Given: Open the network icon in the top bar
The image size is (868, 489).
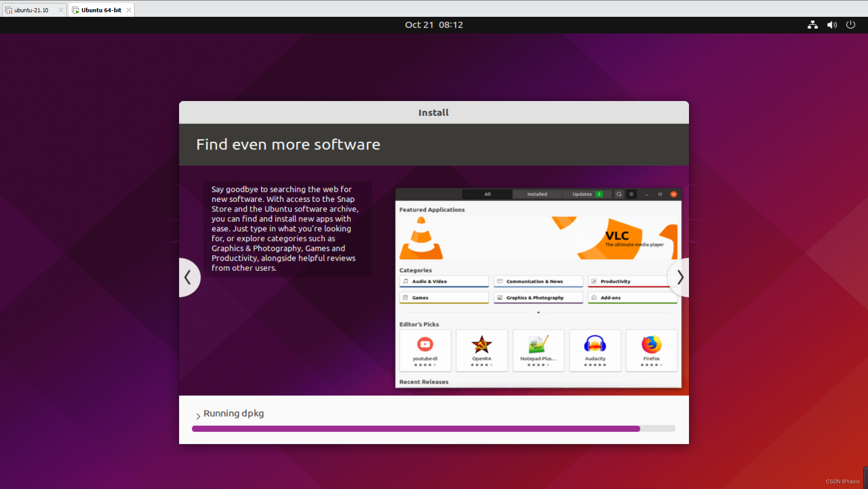Looking at the screenshot, I should click(812, 24).
